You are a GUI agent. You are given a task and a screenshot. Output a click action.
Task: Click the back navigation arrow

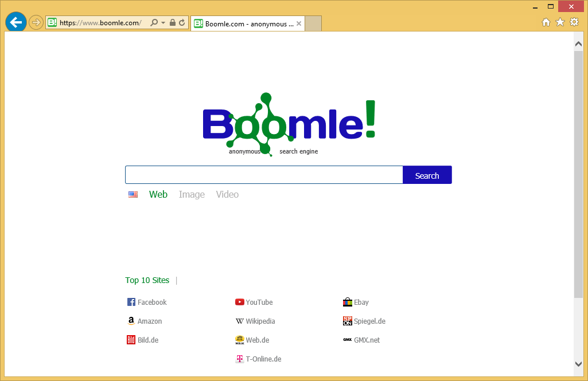click(15, 22)
